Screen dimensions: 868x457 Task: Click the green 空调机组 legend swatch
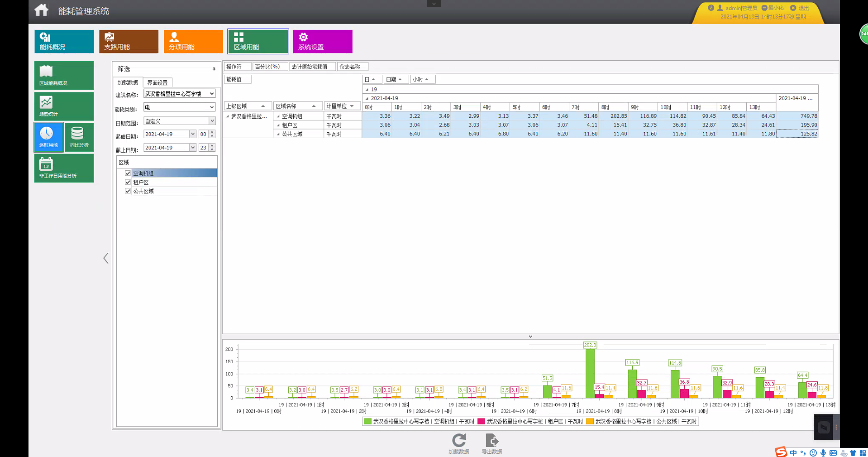[367, 421]
